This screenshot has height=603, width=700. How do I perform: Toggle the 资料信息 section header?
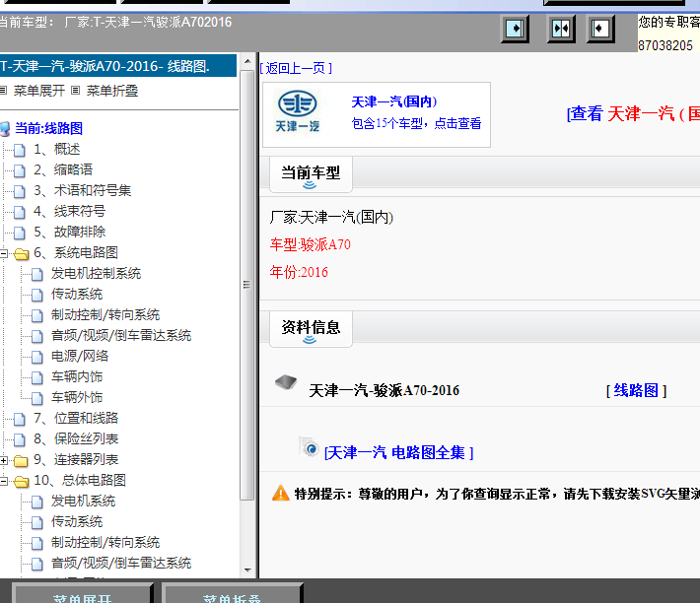[x=311, y=329]
